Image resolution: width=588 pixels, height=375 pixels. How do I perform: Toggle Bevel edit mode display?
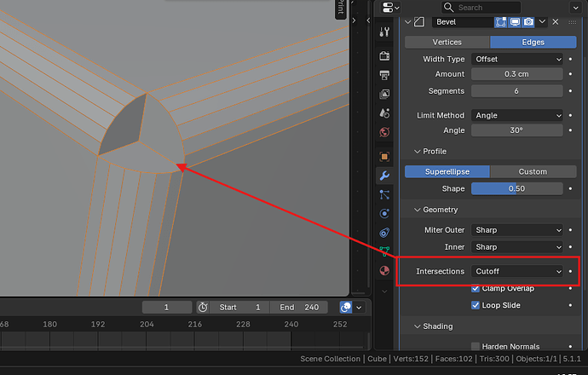click(500, 22)
